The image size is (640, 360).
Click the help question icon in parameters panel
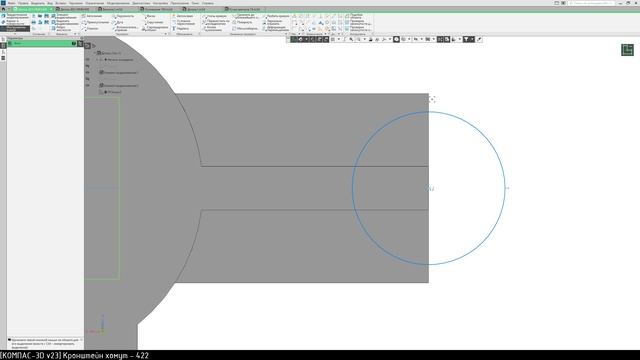click(74, 43)
